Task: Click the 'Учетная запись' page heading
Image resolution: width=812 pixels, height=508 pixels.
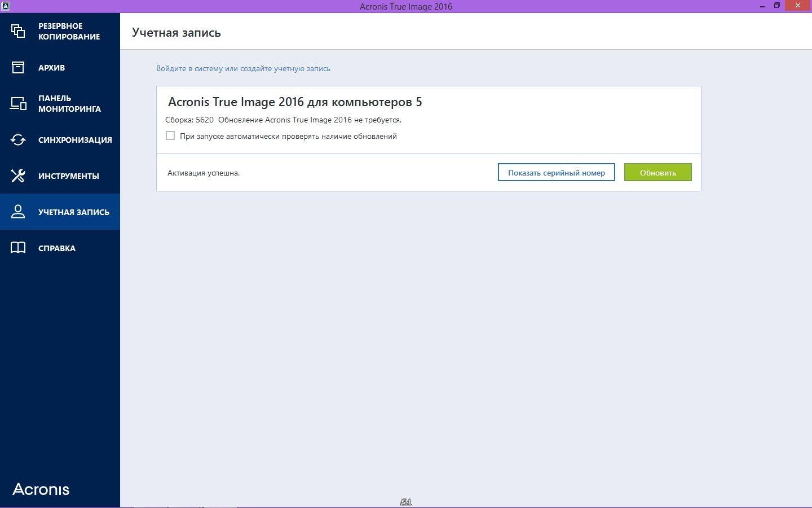Action: tap(176, 33)
